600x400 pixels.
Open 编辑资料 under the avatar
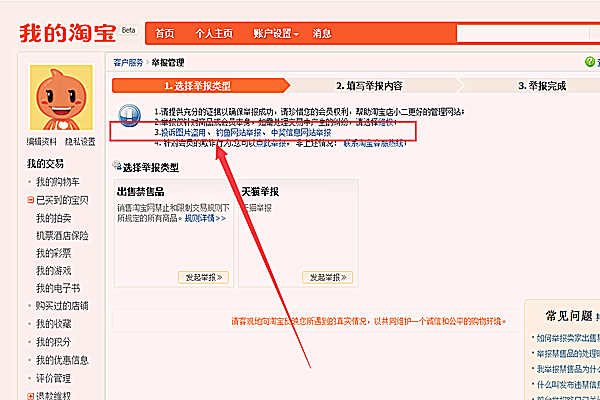coord(42,142)
